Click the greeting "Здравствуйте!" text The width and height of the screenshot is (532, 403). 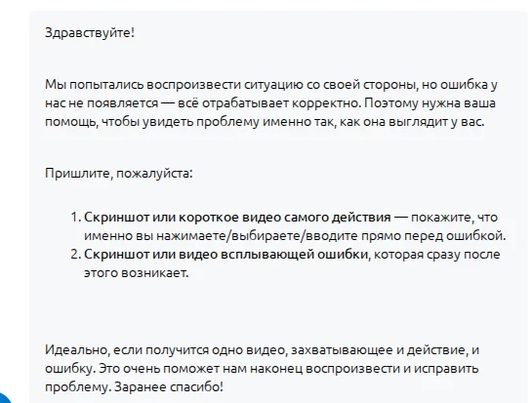click(90, 33)
